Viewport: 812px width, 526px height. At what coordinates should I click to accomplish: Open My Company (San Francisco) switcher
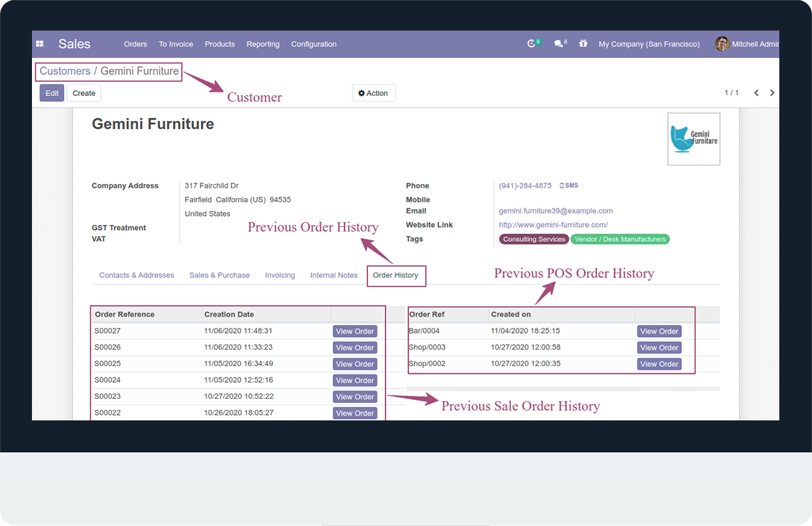[649, 44]
